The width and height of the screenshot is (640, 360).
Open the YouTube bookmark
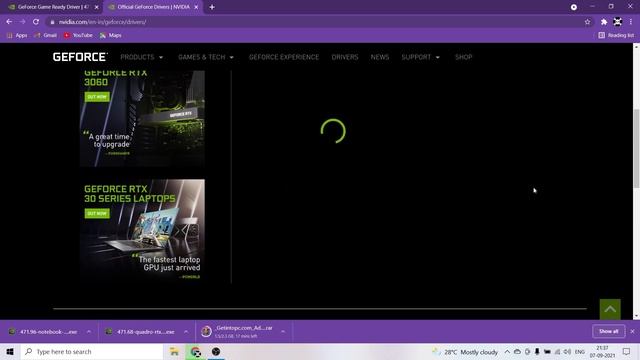tap(78, 36)
